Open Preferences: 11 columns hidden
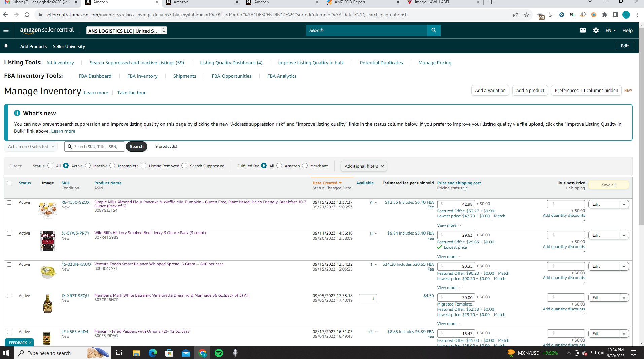644x359 pixels. pos(586,90)
